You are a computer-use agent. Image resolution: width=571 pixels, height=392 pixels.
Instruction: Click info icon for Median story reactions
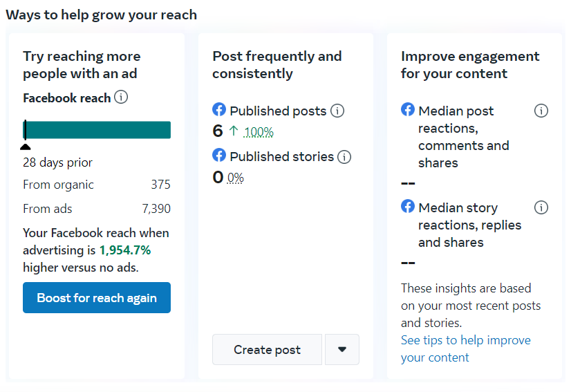coord(541,207)
